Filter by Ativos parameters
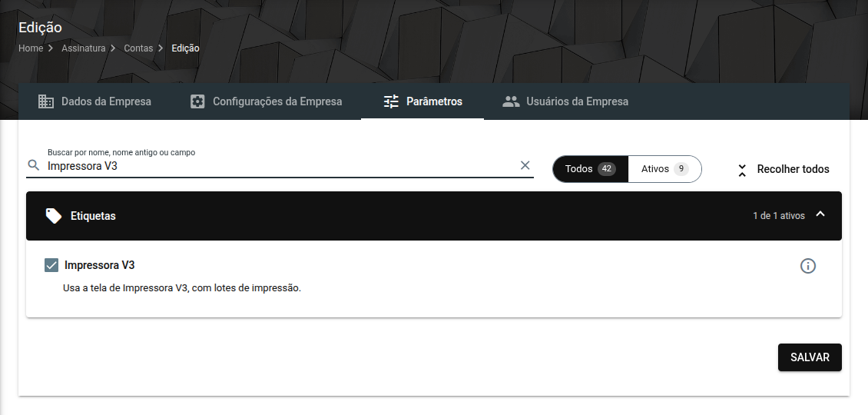 pyautogui.click(x=664, y=169)
